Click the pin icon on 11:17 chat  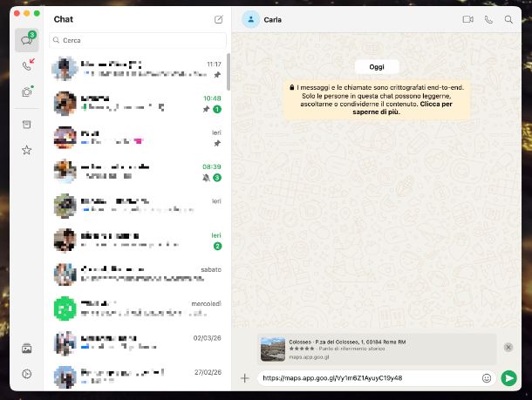pyautogui.click(x=217, y=75)
